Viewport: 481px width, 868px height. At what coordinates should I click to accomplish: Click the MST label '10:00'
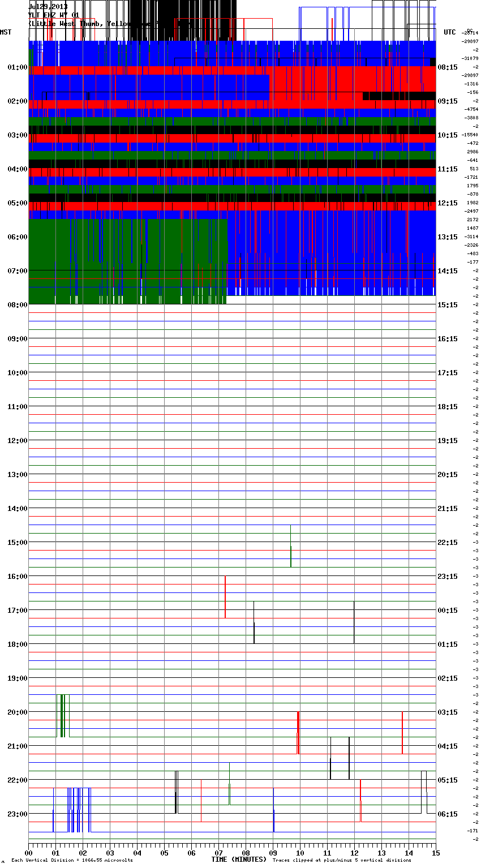click(x=18, y=373)
